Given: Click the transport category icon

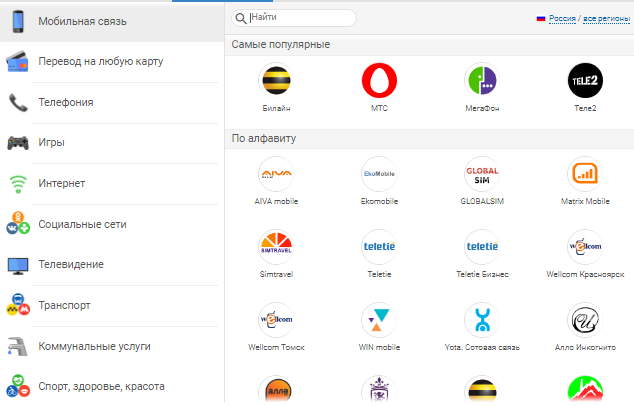Looking at the screenshot, I should (18, 305).
